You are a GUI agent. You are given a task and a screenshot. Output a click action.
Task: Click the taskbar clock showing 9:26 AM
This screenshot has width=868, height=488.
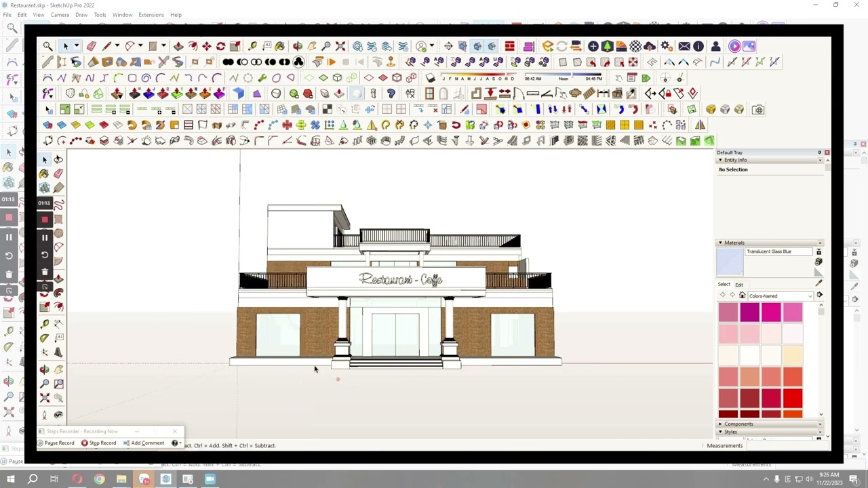(829, 479)
